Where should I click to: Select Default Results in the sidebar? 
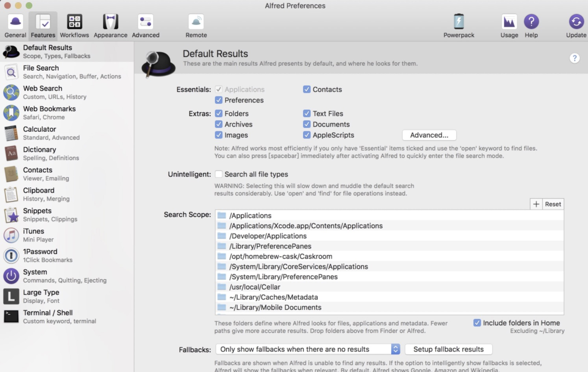67,52
